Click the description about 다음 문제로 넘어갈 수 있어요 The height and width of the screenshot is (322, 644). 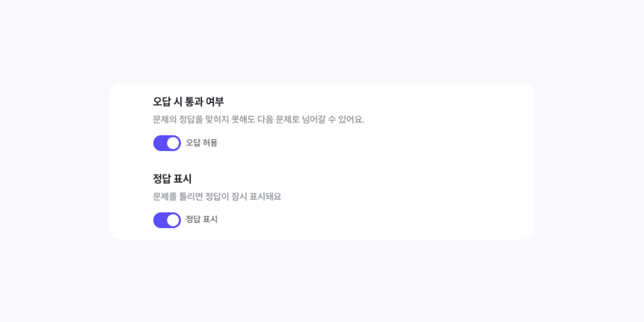(x=258, y=120)
